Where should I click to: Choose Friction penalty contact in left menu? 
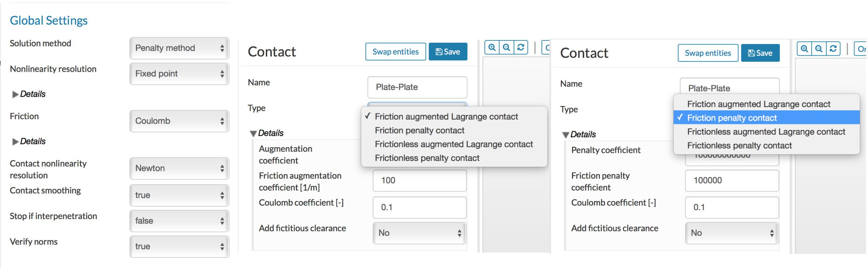tap(419, 130)
